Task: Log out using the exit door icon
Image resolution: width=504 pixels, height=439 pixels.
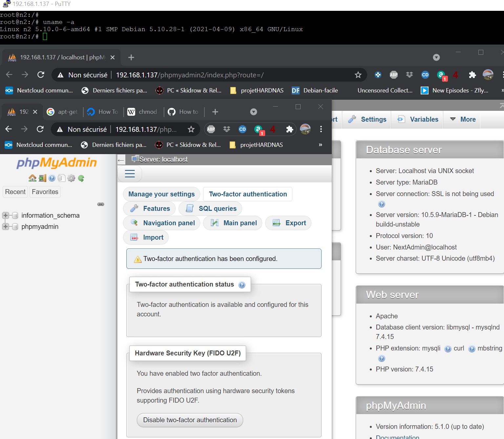Action: click(42, 178)
